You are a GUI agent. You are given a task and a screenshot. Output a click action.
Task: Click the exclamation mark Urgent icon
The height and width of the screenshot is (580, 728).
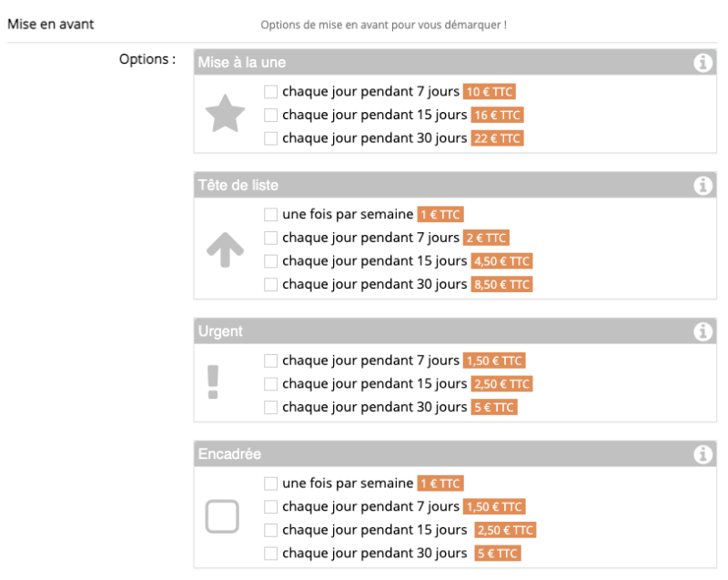click(x=213, y=383)
